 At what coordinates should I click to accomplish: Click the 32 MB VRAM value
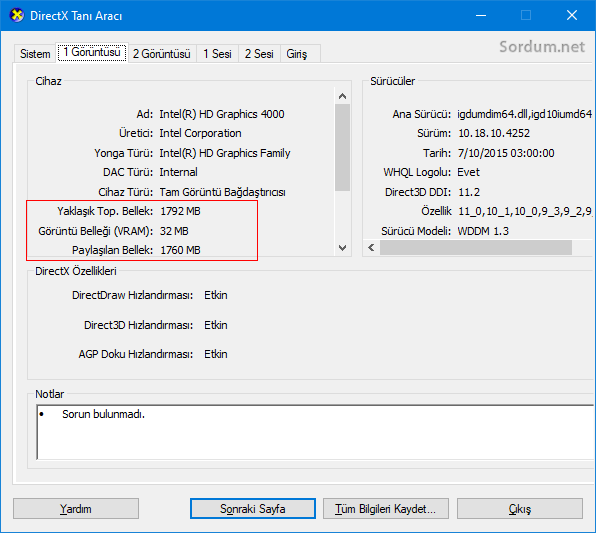click(174, 231)
